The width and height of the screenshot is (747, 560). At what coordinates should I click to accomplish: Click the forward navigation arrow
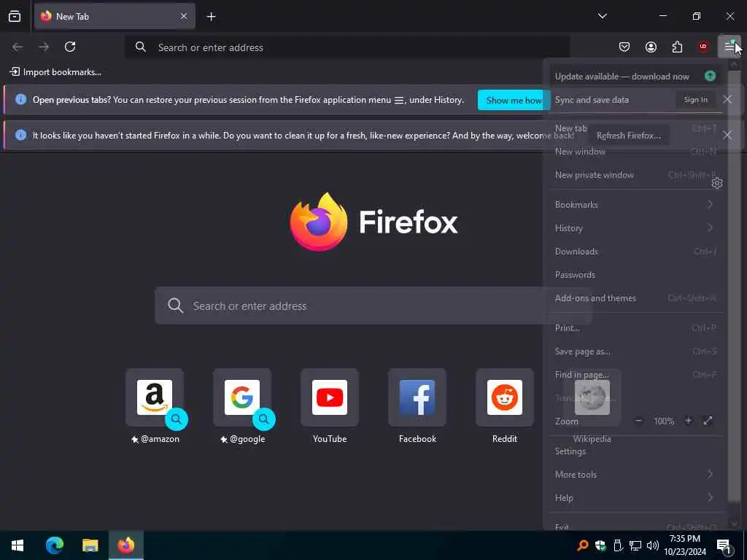click(x=44, y=47)
